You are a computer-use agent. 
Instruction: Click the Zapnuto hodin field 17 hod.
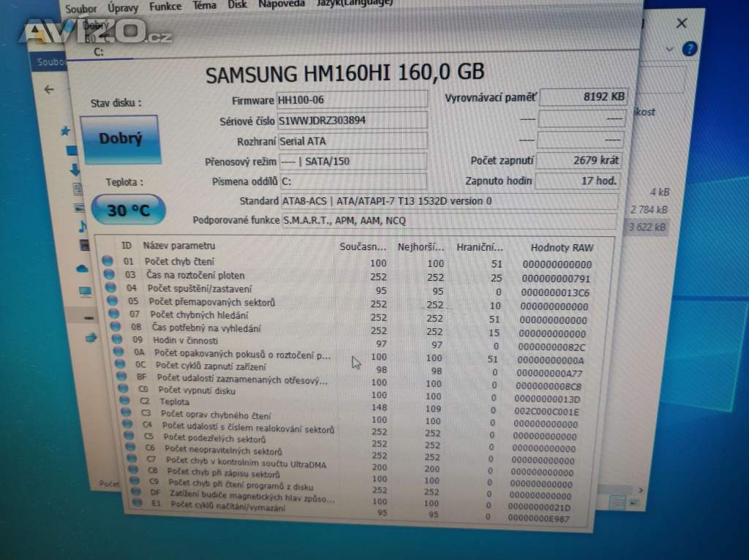578,181
